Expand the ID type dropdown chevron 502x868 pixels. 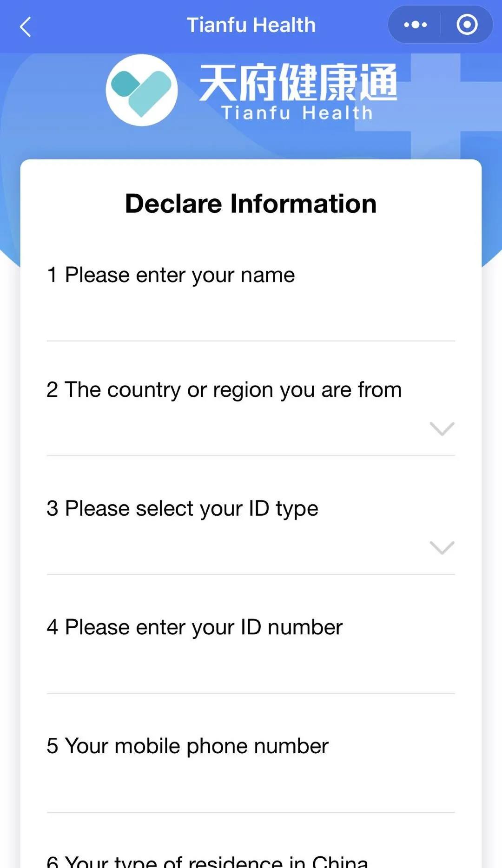pyautogui.click(x=442, y=547)
